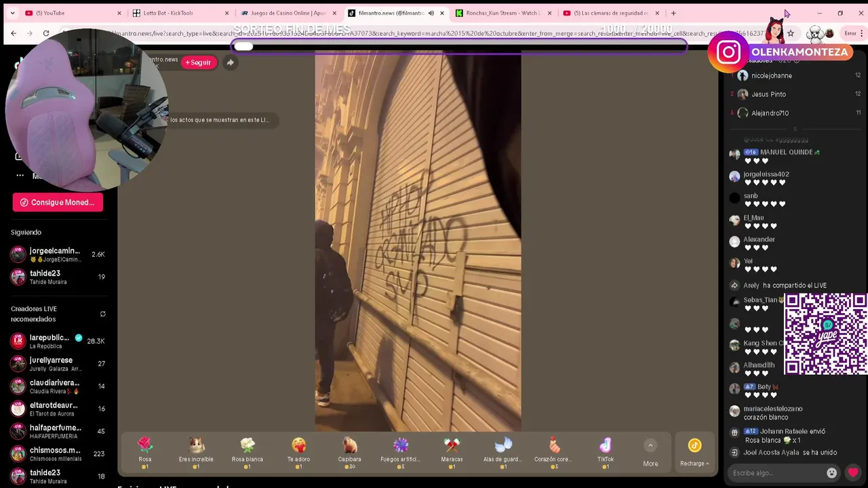Screen dimensions: 868x488
Task: Open the three-dot more menu in sidebar
Action: point(20,176)
